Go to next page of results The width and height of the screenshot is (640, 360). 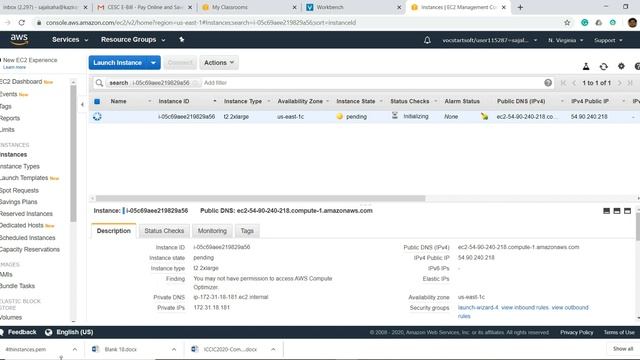pos(619,83)
